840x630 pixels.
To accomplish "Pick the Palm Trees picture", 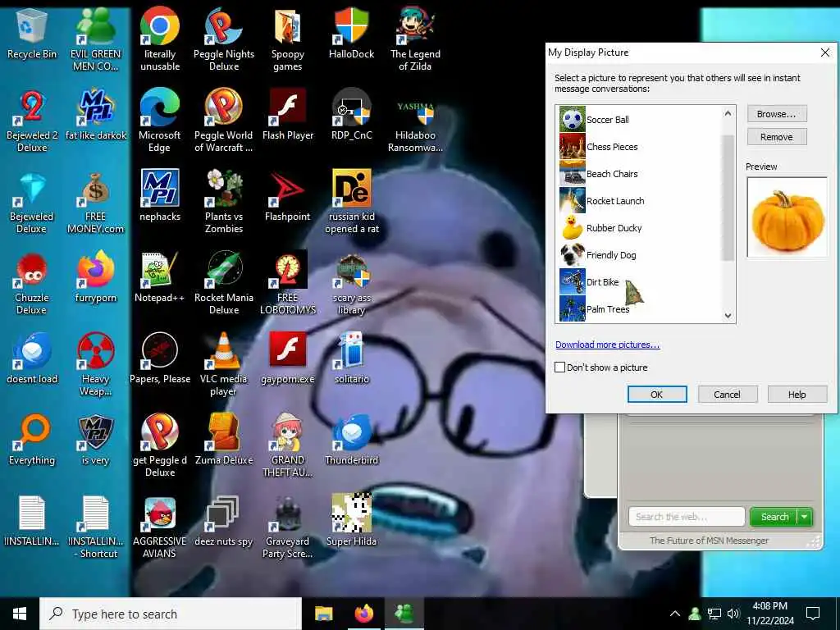I will [x=640, y=309].
